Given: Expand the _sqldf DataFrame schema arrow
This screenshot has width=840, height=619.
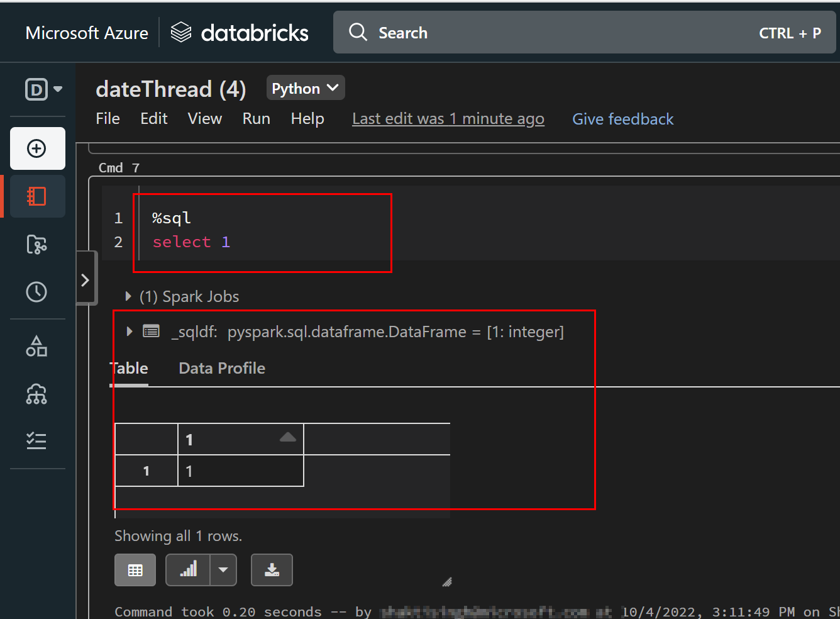Looking at the screenshot, I should 130,332.
